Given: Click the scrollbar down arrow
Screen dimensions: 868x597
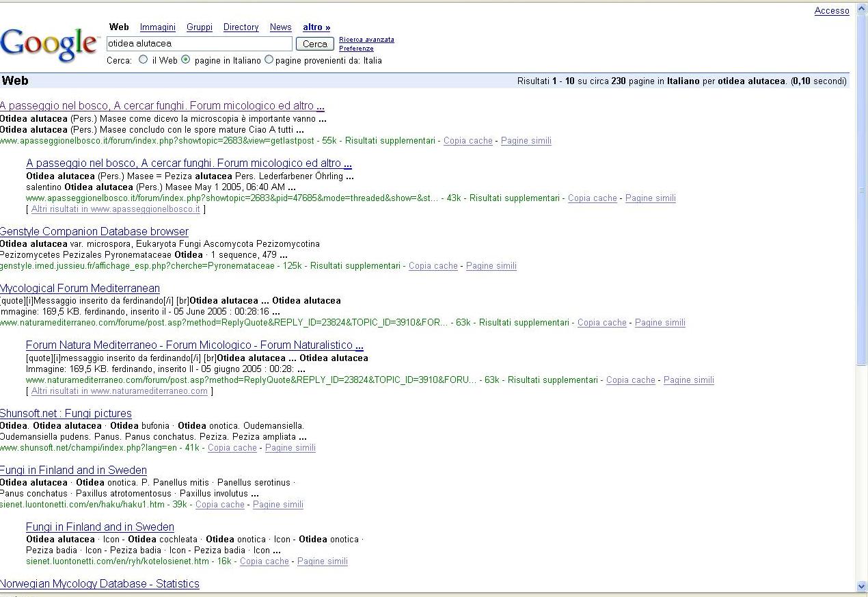Looking at the screenshot, I should point(861,586).
